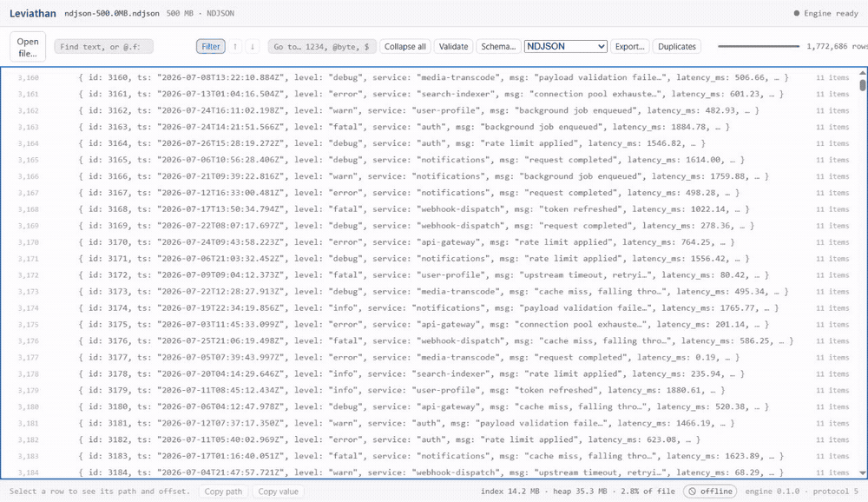Image resolution: width=868 pixels, height=502 pixels.
Task: Click the Leviathan app title
Action: point(33,13)
